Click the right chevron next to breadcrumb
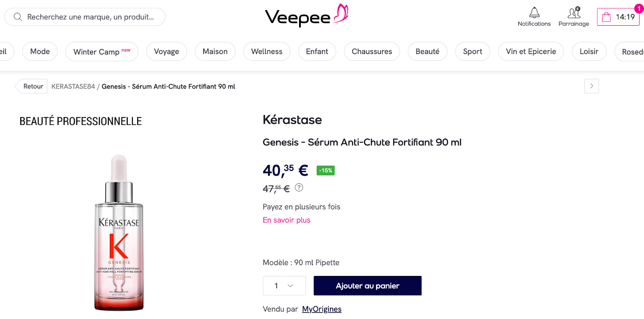 (591, 86)
